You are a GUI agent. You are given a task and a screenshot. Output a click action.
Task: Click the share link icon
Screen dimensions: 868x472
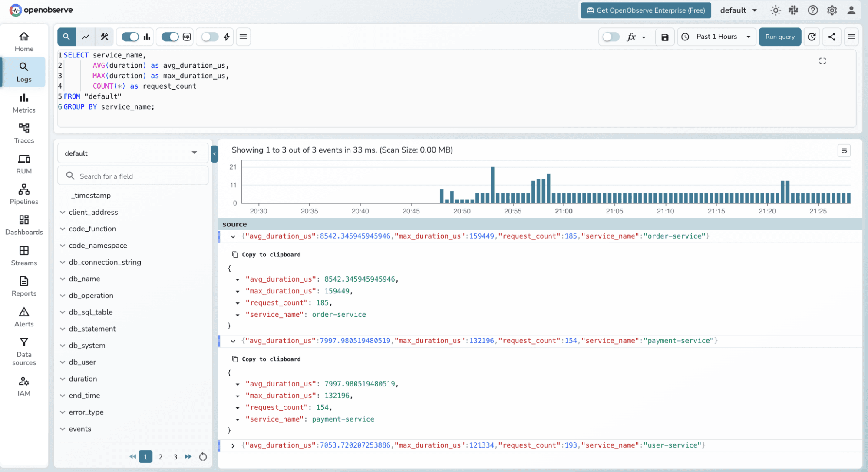(832, 37)
